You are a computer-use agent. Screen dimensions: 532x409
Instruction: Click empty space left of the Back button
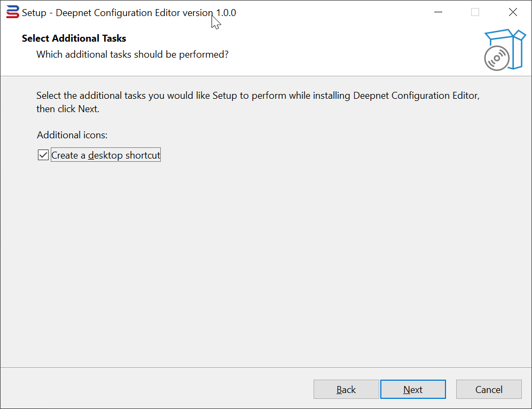pyautogui.click(x=160, y=390)
